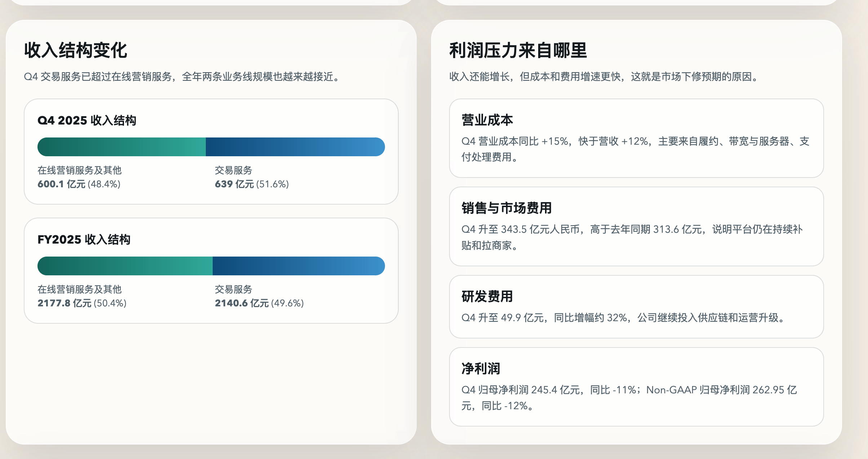Click blue segment of Q4 2025 revenue bar
The height and width of the screenshot is (459, 868).
tap(295, 147)
